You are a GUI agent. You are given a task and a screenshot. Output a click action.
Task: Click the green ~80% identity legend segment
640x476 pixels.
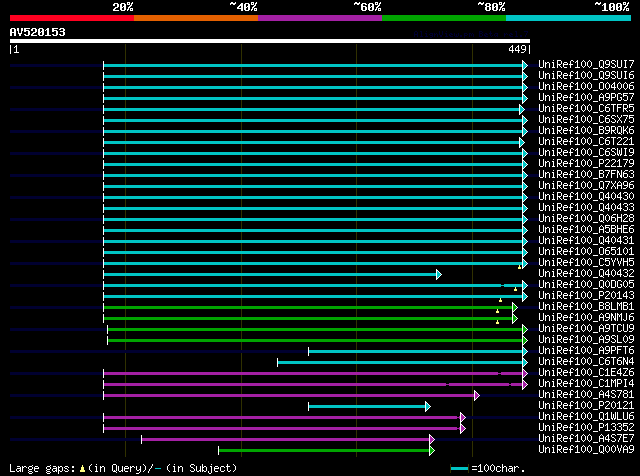click(x=444, y=18)
